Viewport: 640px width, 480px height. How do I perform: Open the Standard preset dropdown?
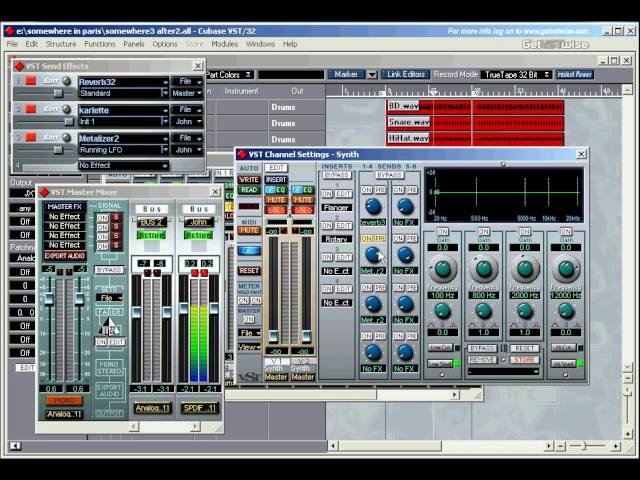[x=123, y=93]
